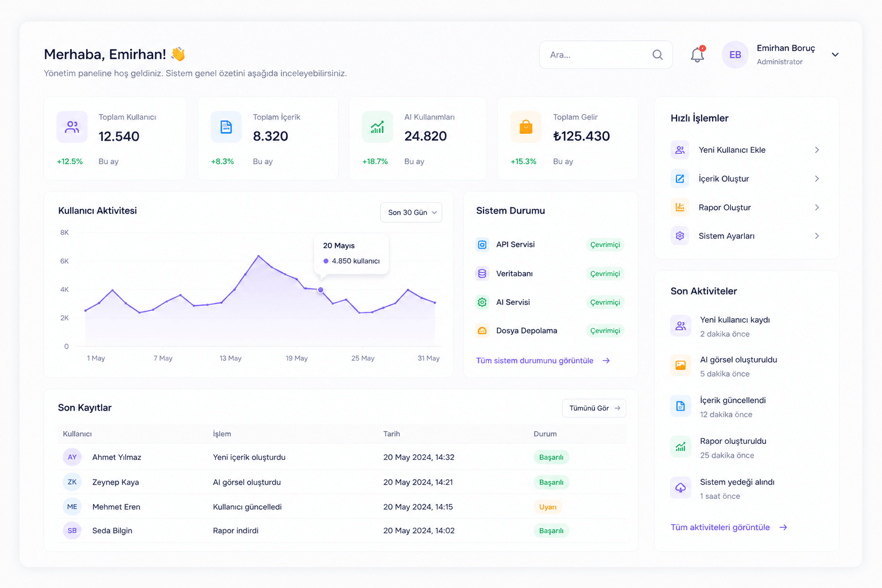Click the Rapor oluşturuldu chart icon
The height and width of the screenshot is (588, 882).
[x=680, y=447]
